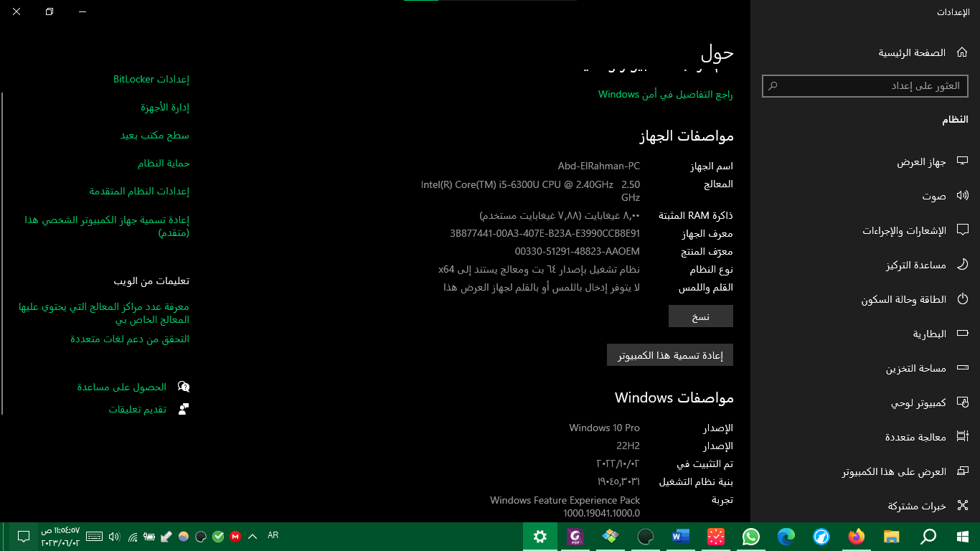Open the colorful diamond tiles app on the taskbar
Screen dimensions: 980x551
click(611, 536)
